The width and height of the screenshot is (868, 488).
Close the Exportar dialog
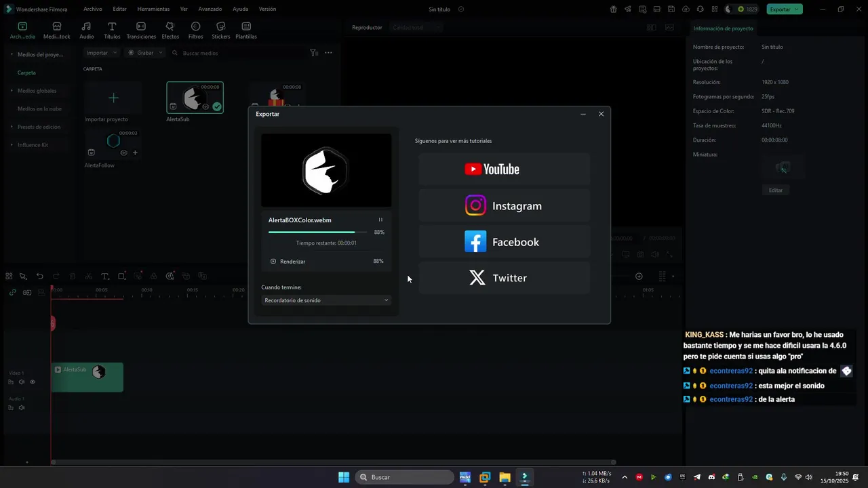(x=601, y=114)
